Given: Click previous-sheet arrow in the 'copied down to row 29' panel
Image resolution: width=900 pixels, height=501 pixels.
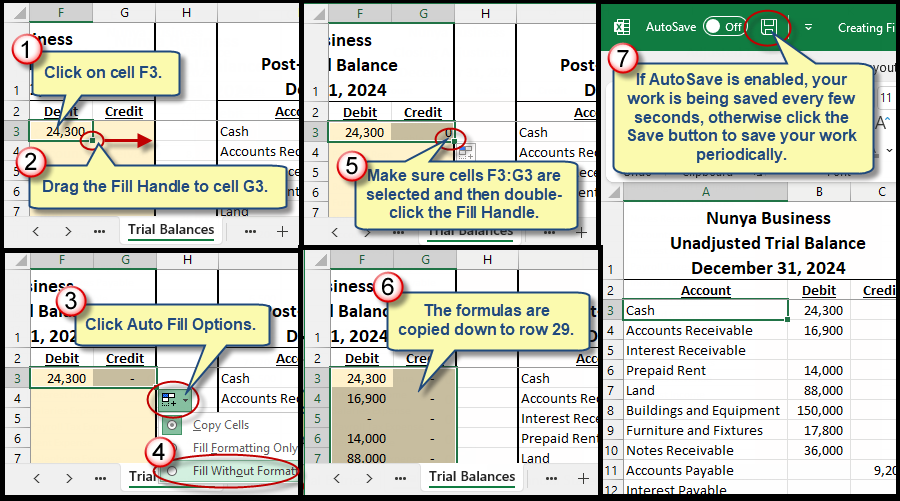Looking at the screenshot, I should [x=337, y=478].
